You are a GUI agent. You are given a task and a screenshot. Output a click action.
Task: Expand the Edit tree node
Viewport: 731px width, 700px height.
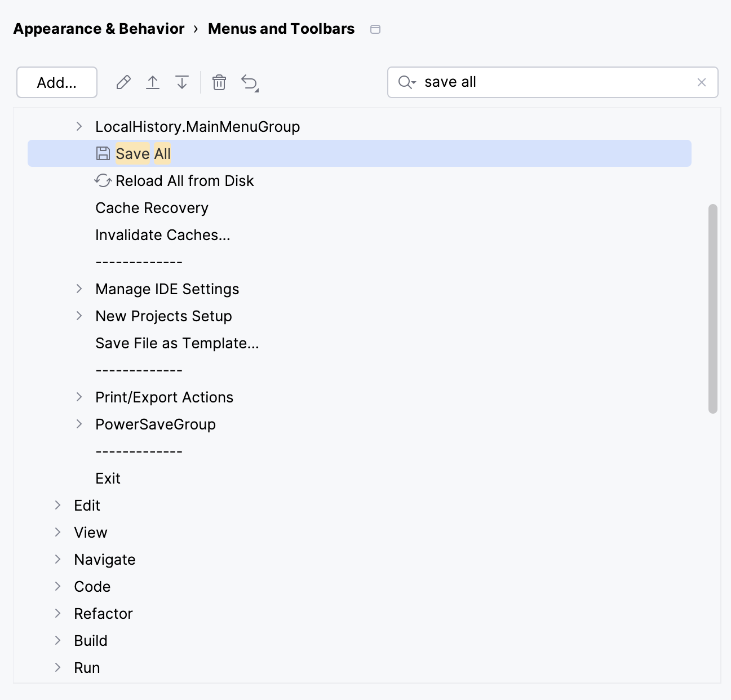(56, 505)
